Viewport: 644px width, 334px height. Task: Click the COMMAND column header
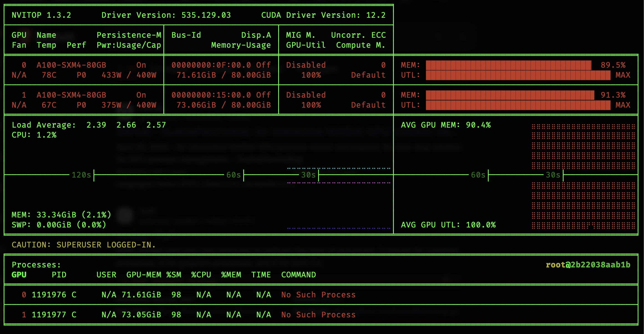[298, 275]
